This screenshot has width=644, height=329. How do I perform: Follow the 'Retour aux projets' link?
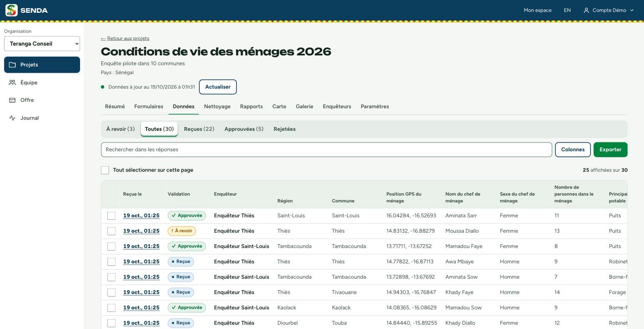125,38
